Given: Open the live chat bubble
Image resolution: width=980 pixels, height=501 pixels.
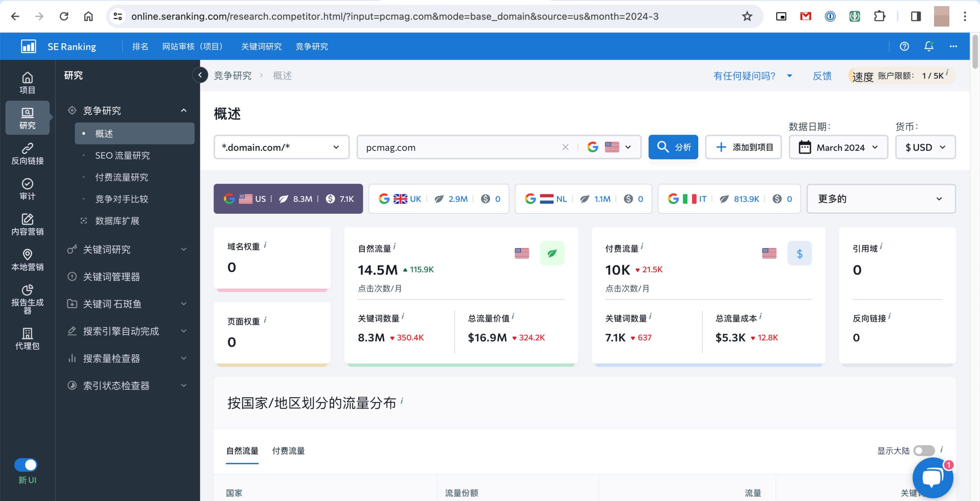Looking at the screenshot, I should pyautogui.click(x=933, y=478).
